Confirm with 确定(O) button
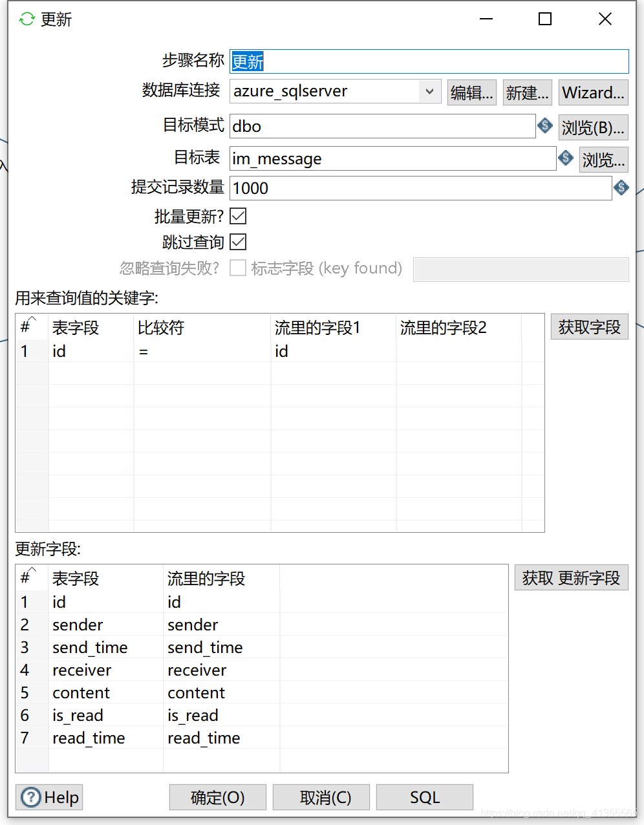This screenshot has height=825, width=644. (218, 797)
